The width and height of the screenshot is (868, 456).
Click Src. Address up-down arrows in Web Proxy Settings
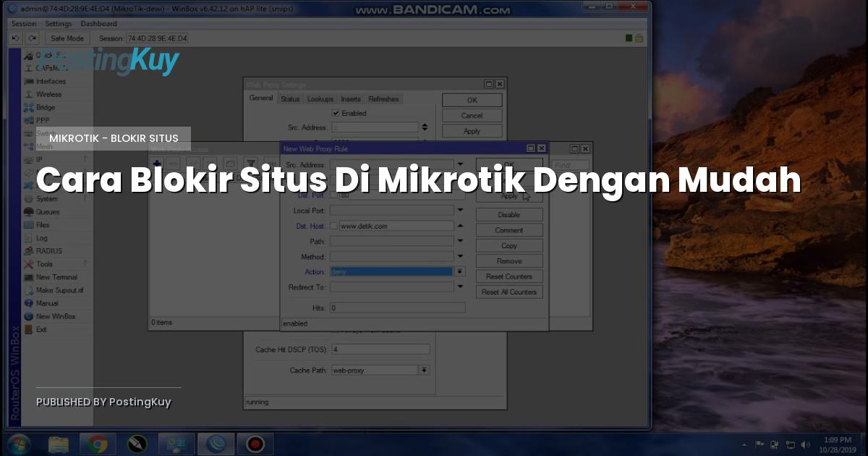[x=425, y=127]
